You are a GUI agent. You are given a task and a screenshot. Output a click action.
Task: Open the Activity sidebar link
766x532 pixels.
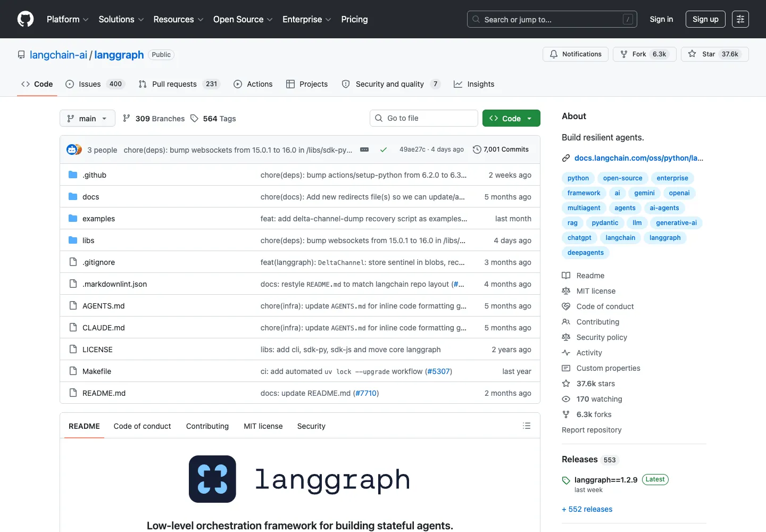pyautogui.click(x=582, y=353)
